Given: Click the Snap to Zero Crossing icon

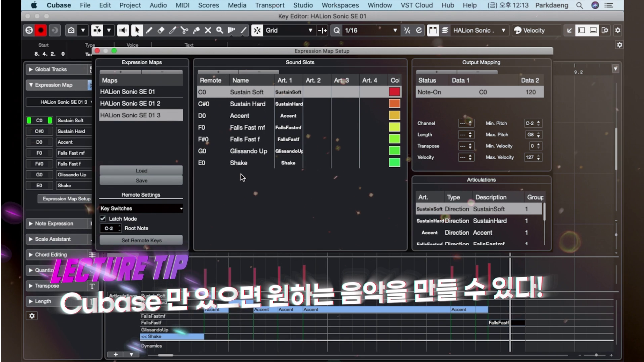Looking at the screenshot, I should 323,31.
